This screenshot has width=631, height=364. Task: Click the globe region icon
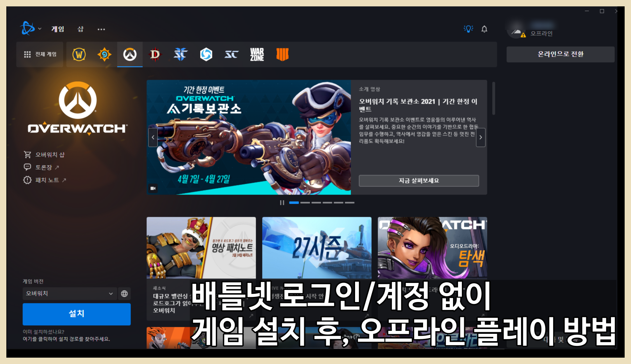[124, 293]
